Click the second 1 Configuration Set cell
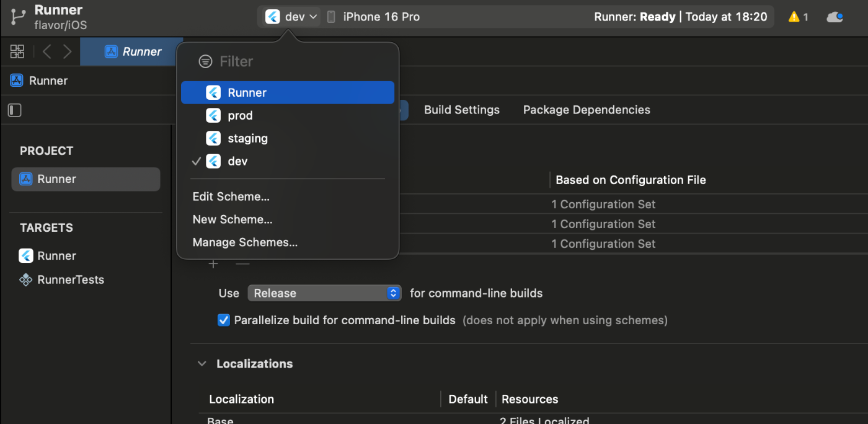Viewport: 868px width, 424px height. 603,224
